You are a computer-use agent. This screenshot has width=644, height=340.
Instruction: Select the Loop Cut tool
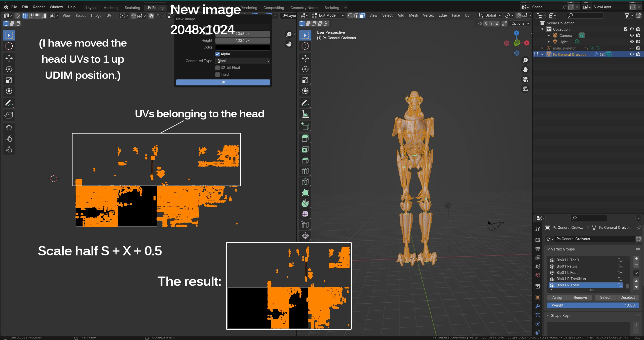tap(305, 171)
